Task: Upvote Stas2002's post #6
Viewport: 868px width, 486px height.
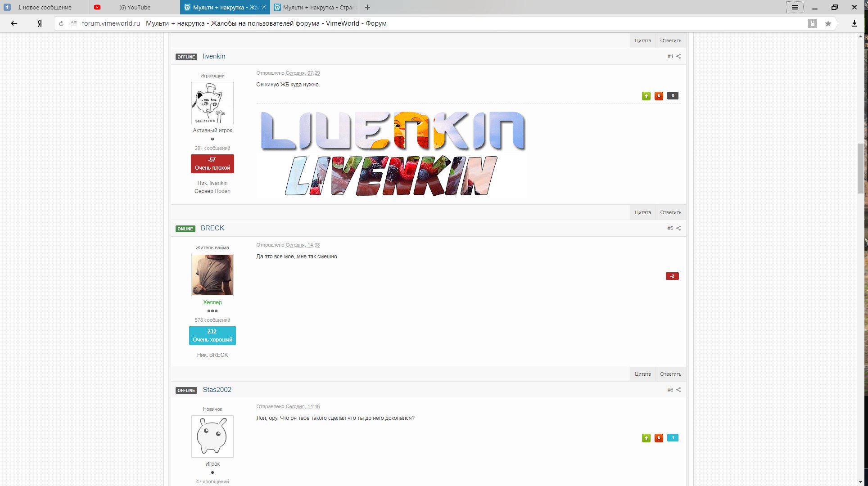Action: tap(646, 438)
